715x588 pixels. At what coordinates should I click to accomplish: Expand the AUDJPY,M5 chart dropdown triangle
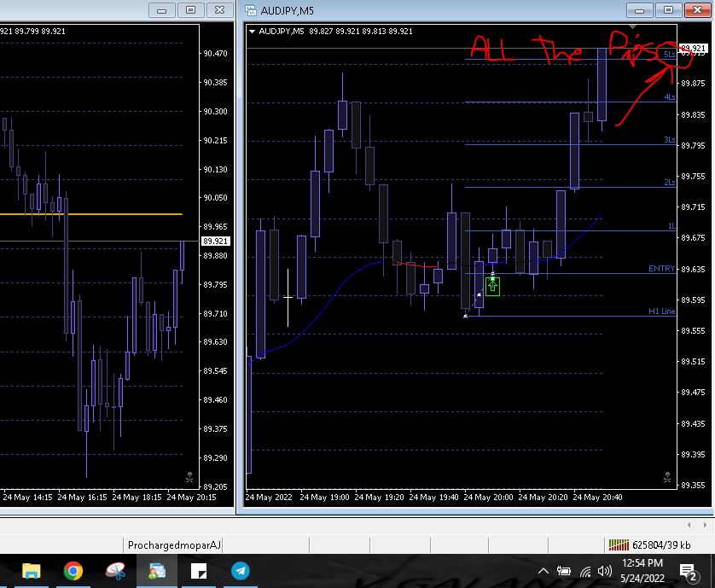tap(252, 31)
